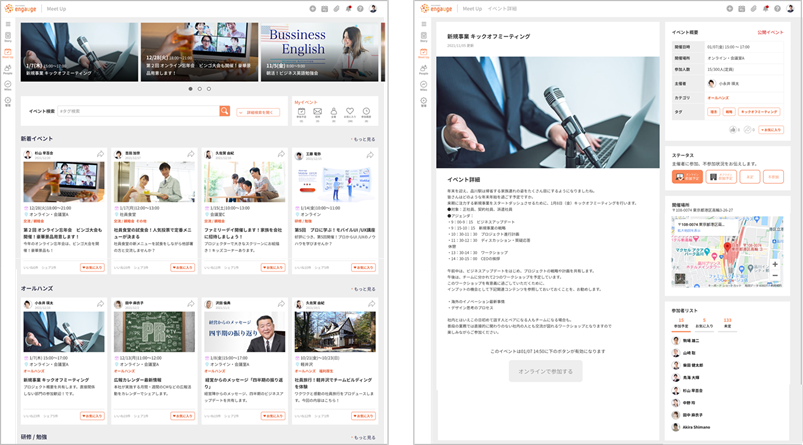Open attachment clip icon in left window header
This screenshot has width=803, height=445.
click(336, 9)
